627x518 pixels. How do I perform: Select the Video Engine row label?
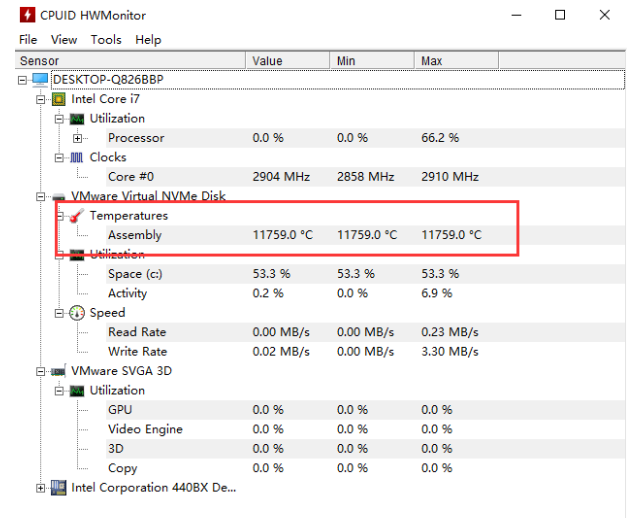pyautogui.click(x=145, y=429)
